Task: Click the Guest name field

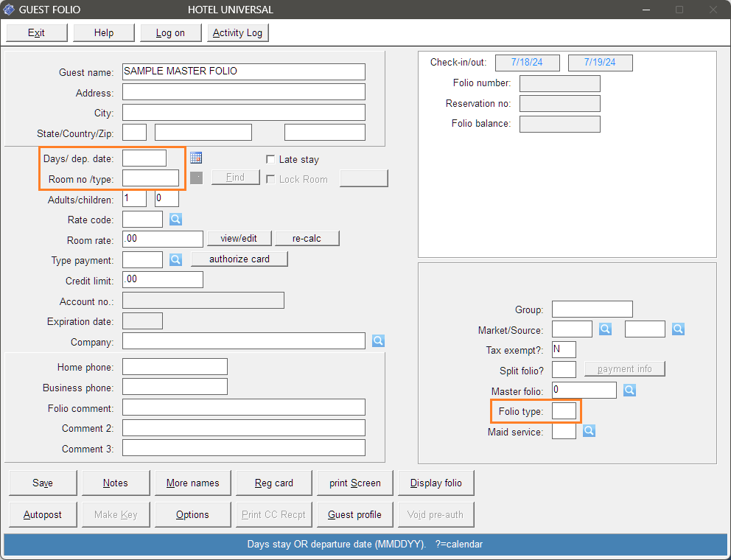Action: pyautogui.click(x=244, y=71)
